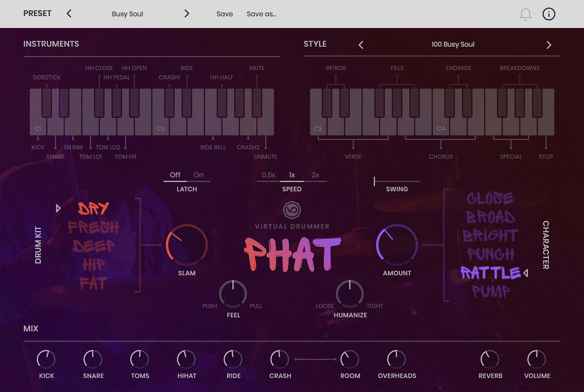Set speed to 2x

tap(315, 175)
